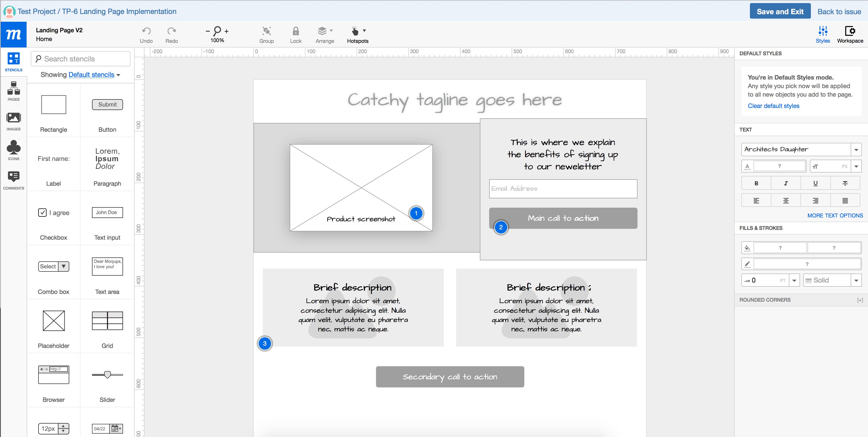The height and width of the screenshot is (437, 868).
Task: Click the zoom in plus icon
Action: click(226, 31)
